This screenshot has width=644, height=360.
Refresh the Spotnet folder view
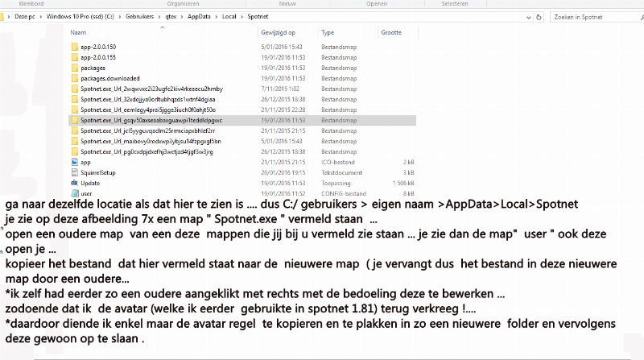539,17
